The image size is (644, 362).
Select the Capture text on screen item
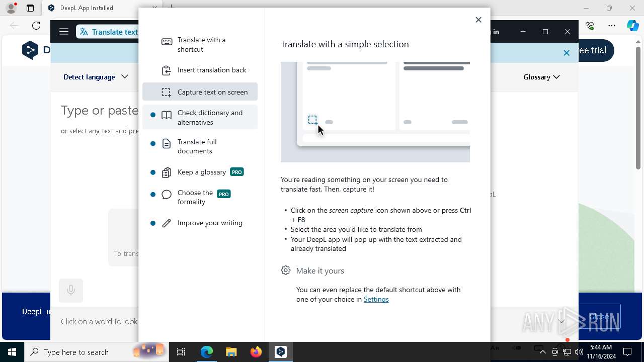tap(200, 92)
